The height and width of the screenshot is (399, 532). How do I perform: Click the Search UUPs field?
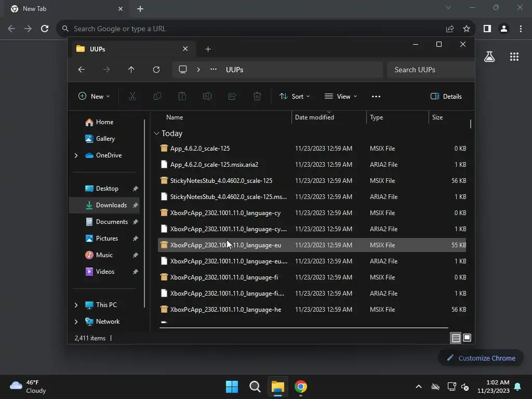[x=431, y=70]
